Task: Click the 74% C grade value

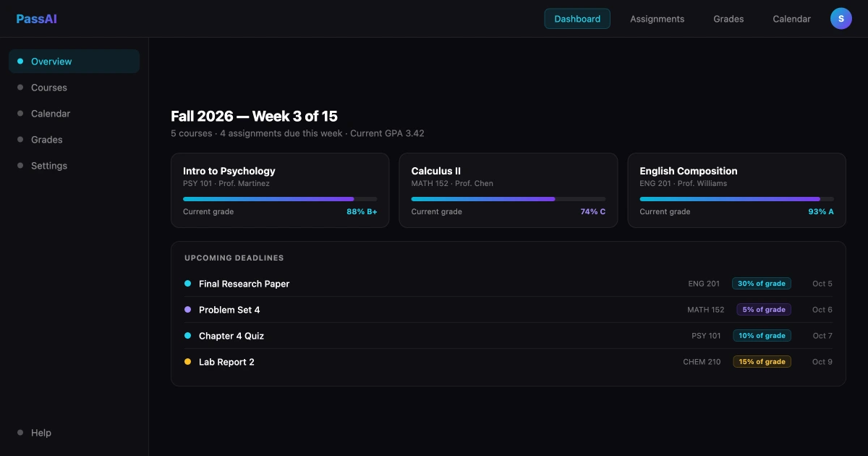Action: [593, 212]
